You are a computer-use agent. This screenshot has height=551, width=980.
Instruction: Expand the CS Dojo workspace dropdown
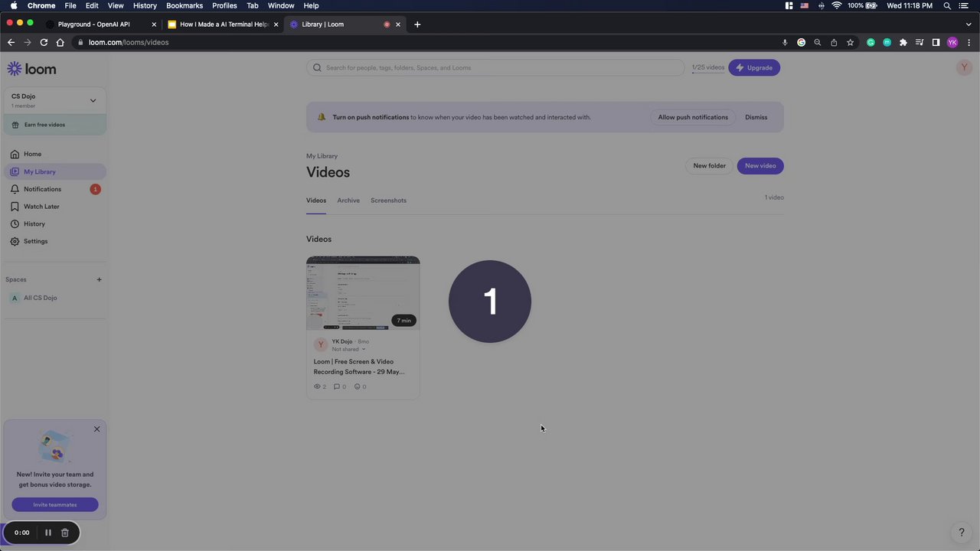coord(93,100)
